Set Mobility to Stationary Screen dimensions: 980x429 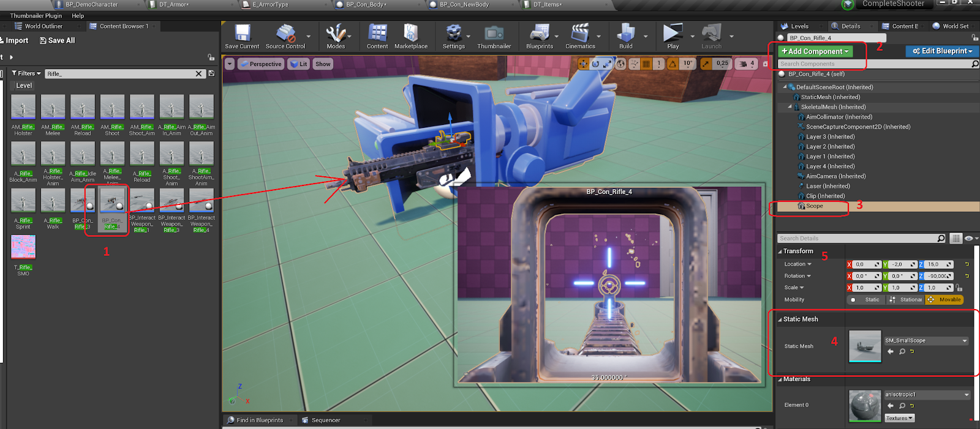[x=905, y=300]
